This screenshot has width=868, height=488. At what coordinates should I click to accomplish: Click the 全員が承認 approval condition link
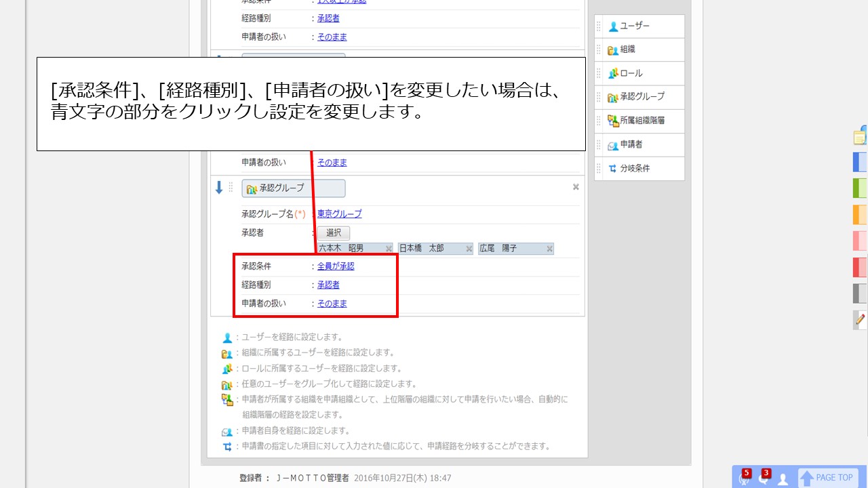click(336, 266)
